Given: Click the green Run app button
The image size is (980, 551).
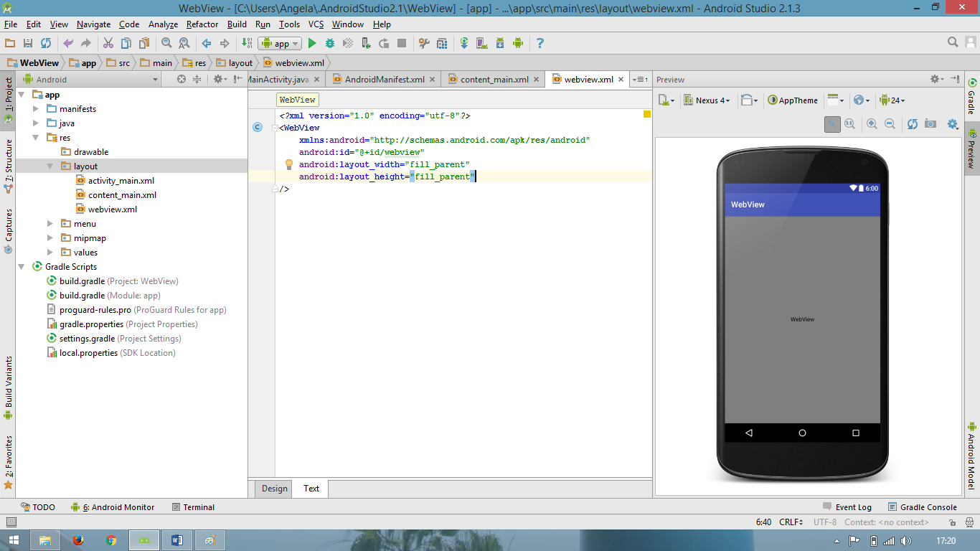Looking at the screenshot, I should 312,44.
